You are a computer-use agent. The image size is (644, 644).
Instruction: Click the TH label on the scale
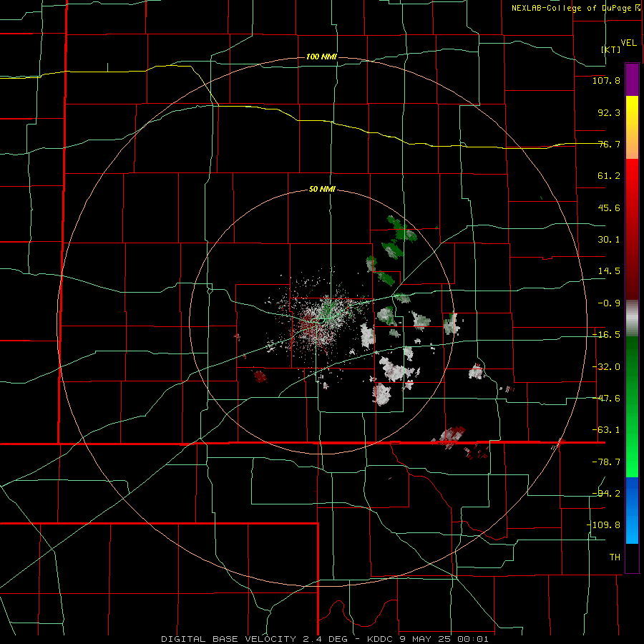(x=615, y=557)
